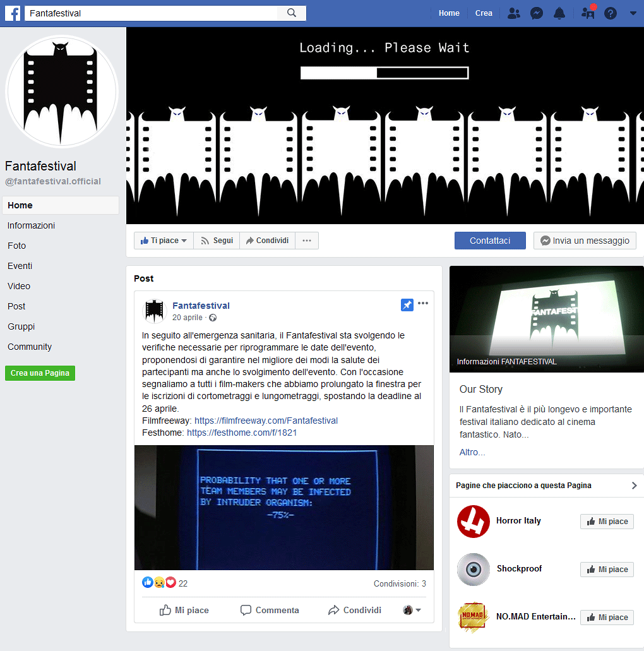Open the three-dot page options button
Screen dimensions: 644x651
coord(307,241)
